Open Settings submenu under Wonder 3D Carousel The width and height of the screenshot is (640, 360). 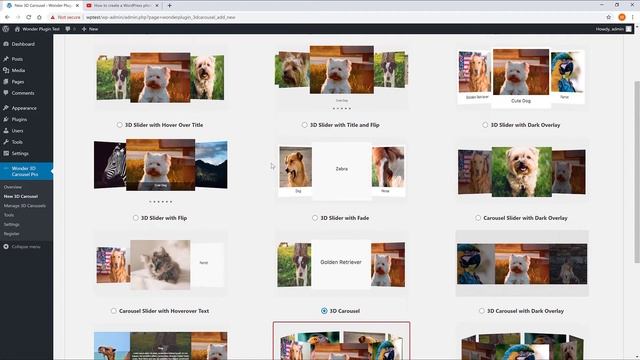tap(11, 224)
